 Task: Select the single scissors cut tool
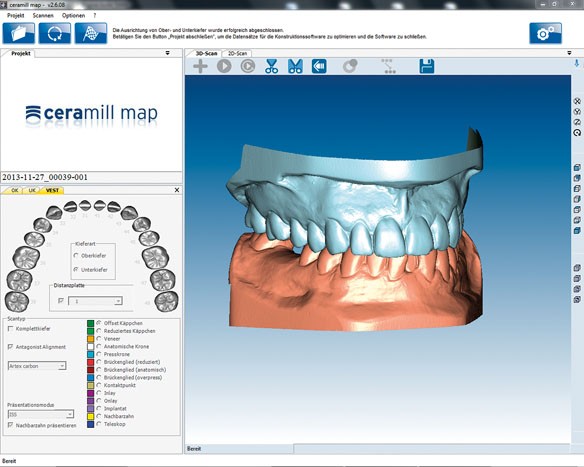pos(272,66)
